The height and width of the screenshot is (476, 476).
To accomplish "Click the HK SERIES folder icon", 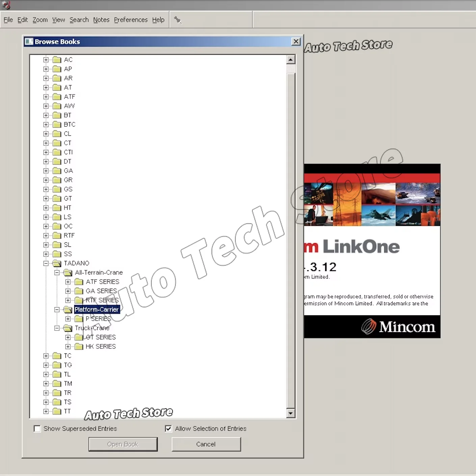I will [x=79, y=347].
